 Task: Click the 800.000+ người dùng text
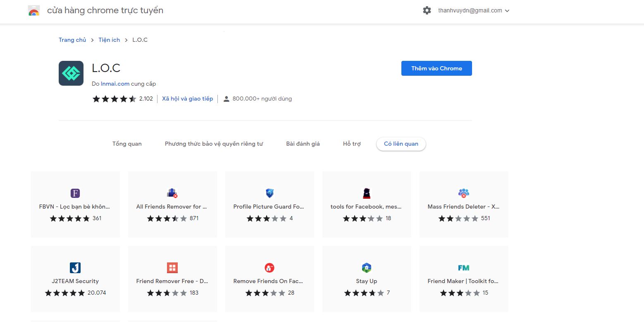point(262,99)
